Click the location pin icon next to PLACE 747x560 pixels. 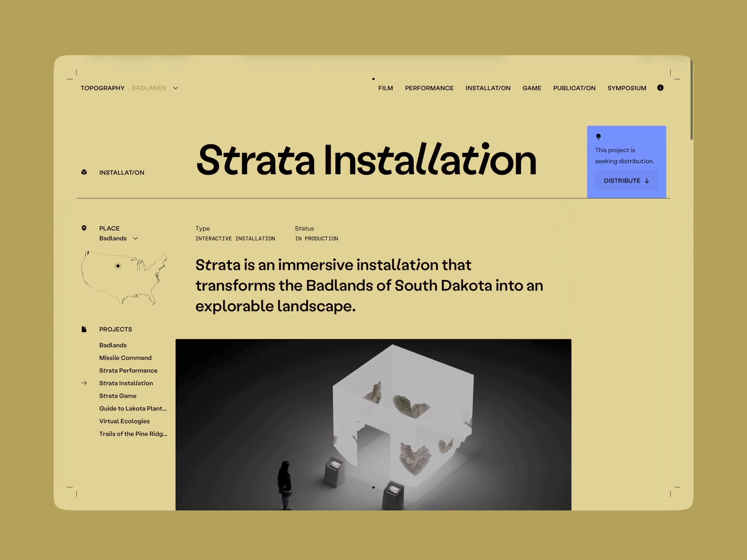point(84,228)
